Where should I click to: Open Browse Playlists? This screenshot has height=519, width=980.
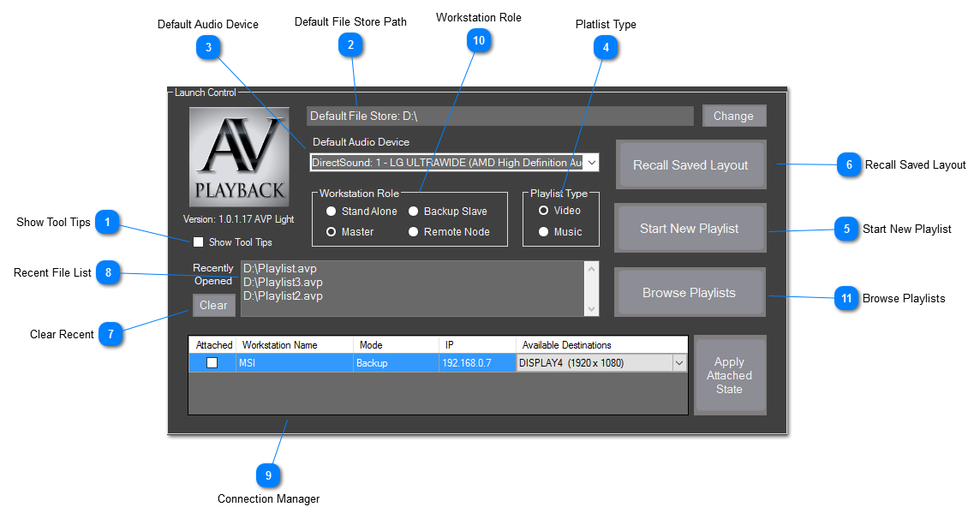tap(690, 293)
